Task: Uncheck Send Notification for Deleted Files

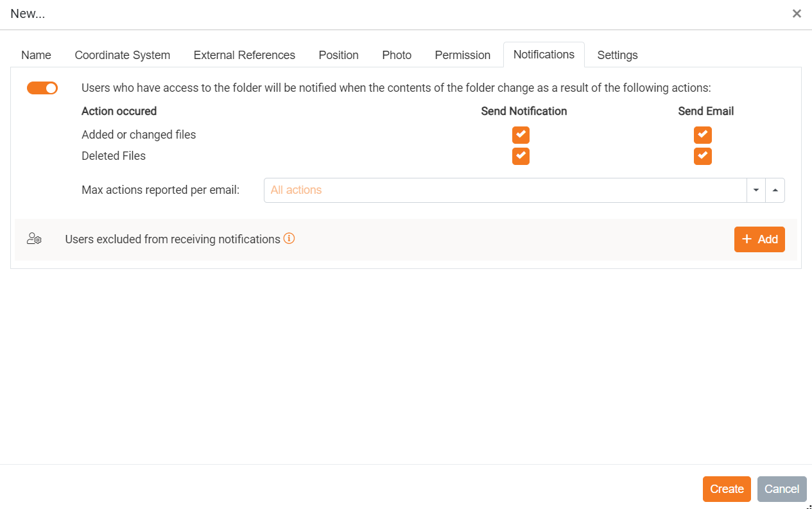Action: tap(521, 156)
